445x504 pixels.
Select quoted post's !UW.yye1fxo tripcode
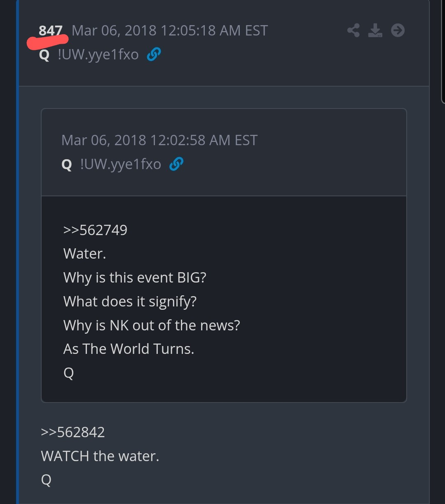point(121,165)
